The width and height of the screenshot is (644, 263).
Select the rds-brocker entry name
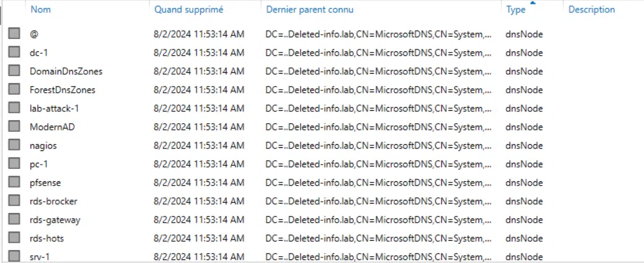click(53, 201)
